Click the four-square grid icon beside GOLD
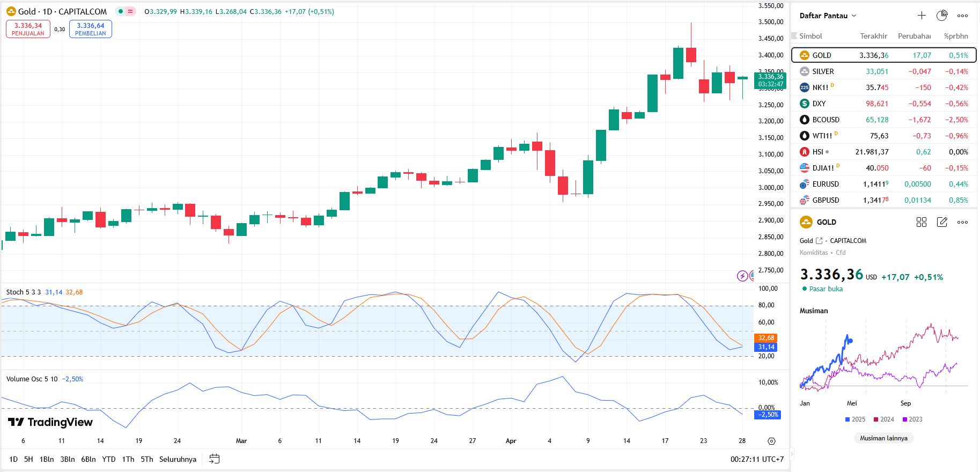The image size is (980, 472). 922,222
